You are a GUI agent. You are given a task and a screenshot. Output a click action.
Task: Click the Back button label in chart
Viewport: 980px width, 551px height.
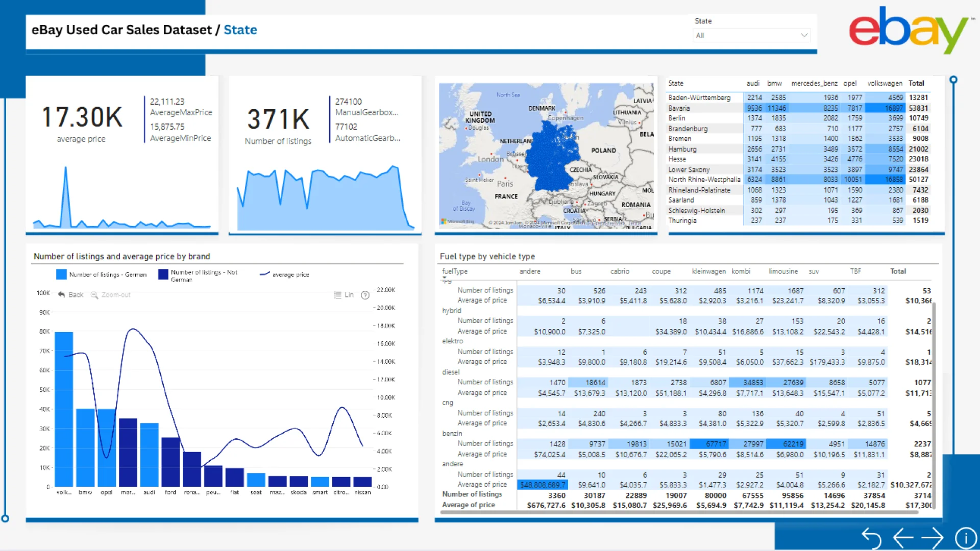[x=76, y=295]
